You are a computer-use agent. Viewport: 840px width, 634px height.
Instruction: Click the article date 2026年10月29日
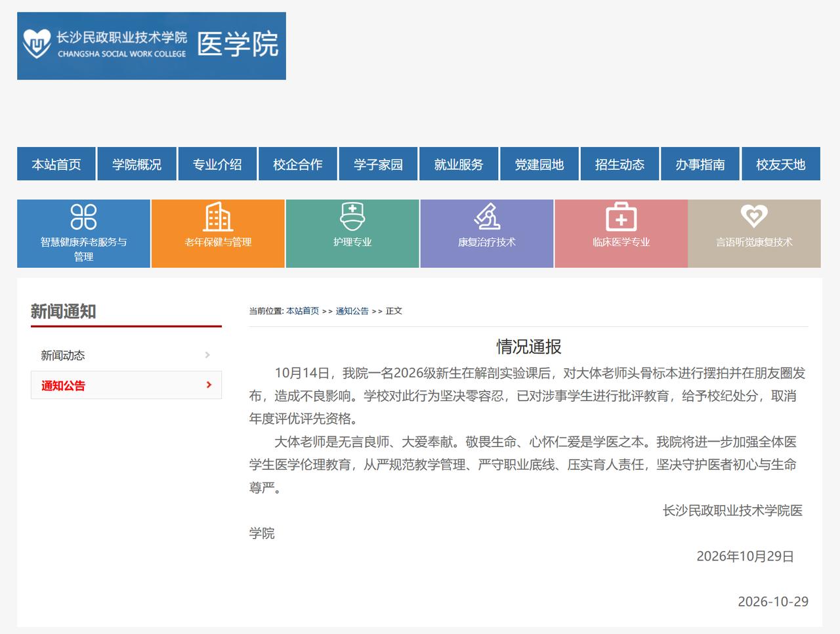745,557
